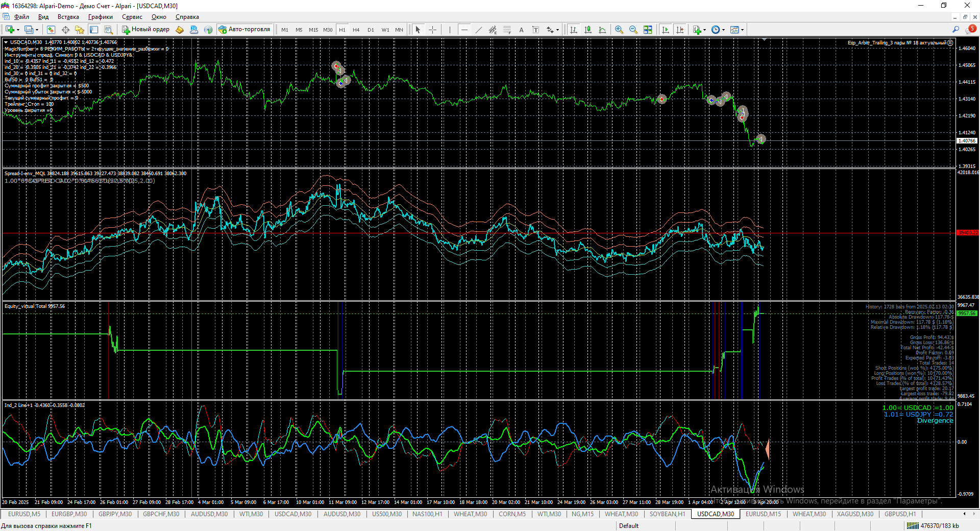Show the Market Watch panel
This screenshot has height=531, width=980.
point(51,30)
